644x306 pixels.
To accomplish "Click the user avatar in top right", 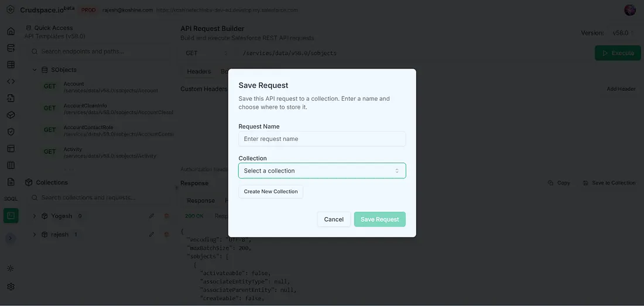I will point(630,10).
